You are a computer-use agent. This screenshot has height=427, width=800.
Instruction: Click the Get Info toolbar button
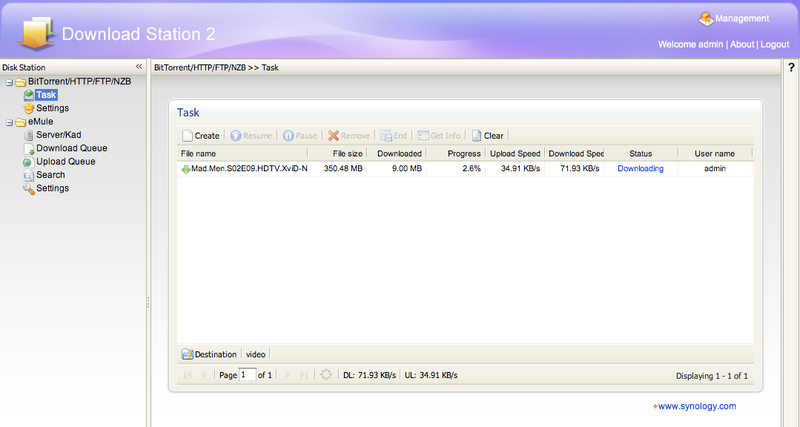point(439,136)
